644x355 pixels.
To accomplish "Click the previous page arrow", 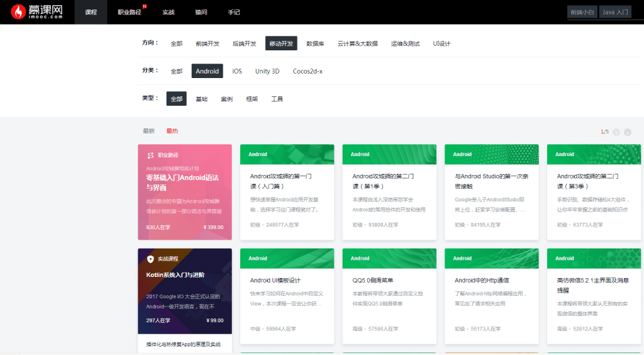I will coord(616,132).
